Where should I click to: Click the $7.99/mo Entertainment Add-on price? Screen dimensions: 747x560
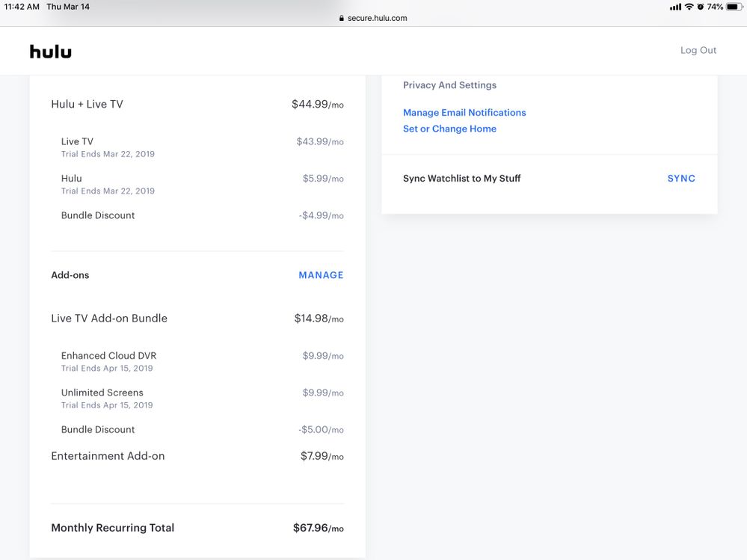click(x=322, y=456)
